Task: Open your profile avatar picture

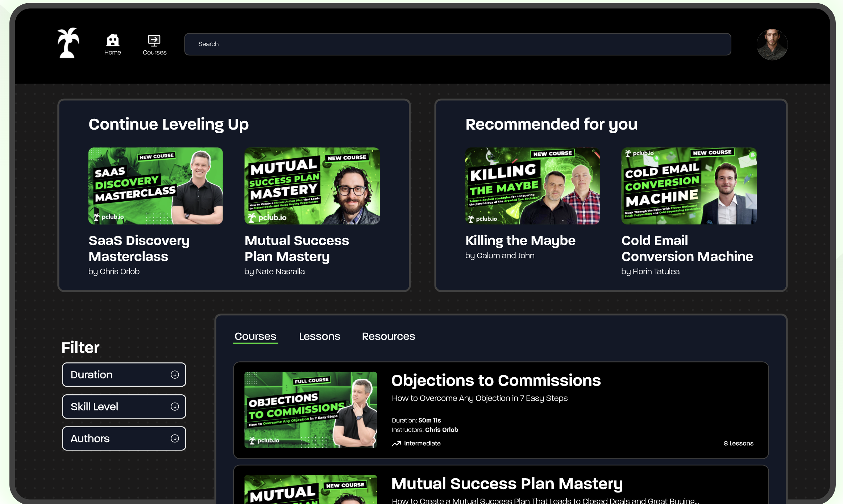Action: (x=772, y=44)
